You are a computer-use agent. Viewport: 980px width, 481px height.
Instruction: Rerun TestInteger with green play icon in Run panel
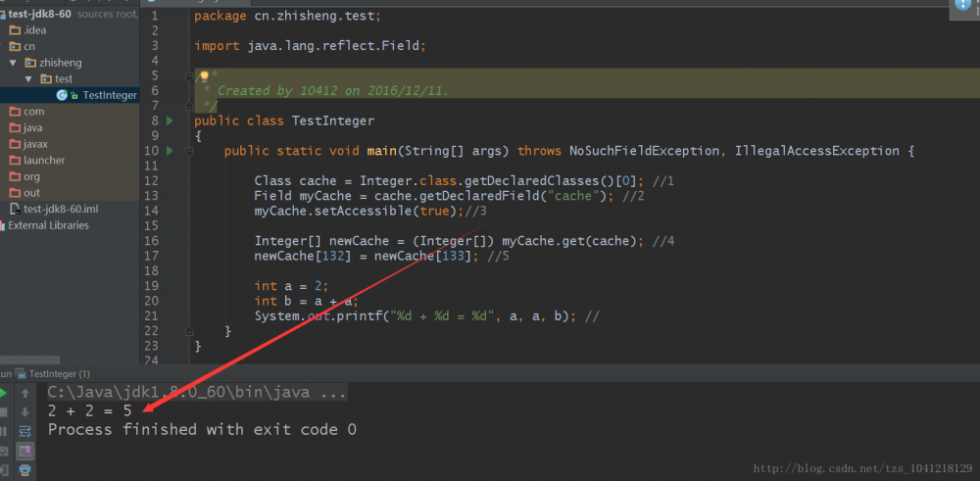[3, 393]
